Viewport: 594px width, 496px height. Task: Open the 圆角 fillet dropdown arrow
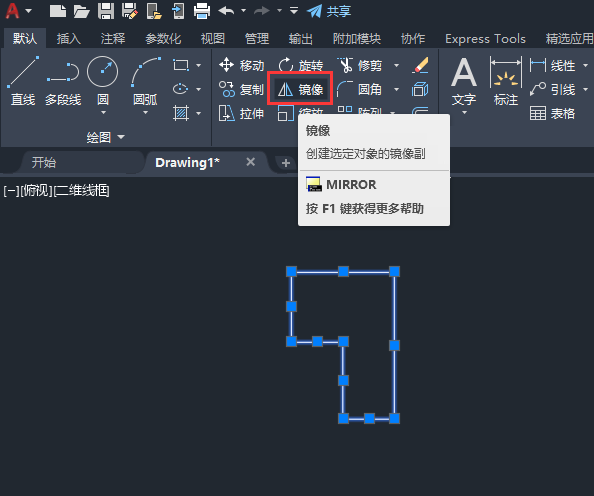[x=396, y=89]
